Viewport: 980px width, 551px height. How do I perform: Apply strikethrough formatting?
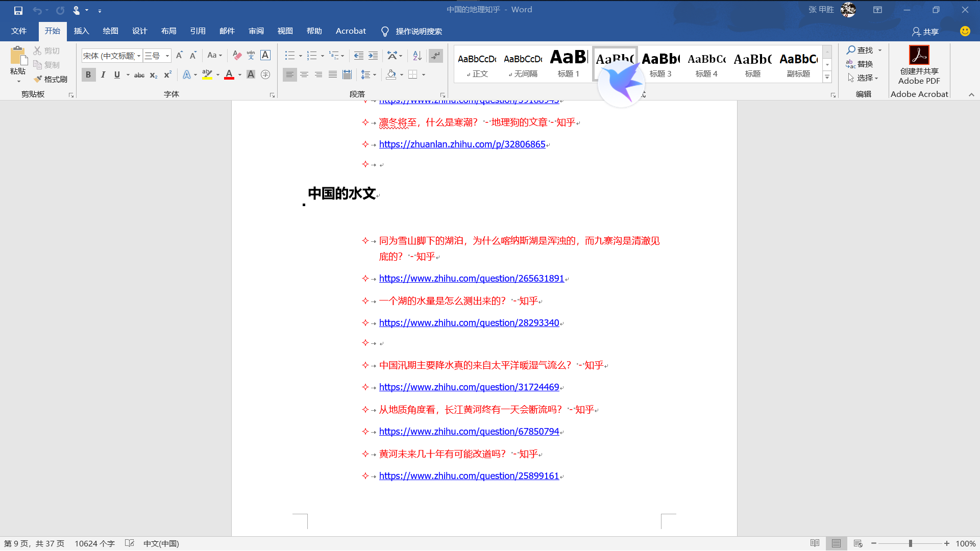(139, 75)
